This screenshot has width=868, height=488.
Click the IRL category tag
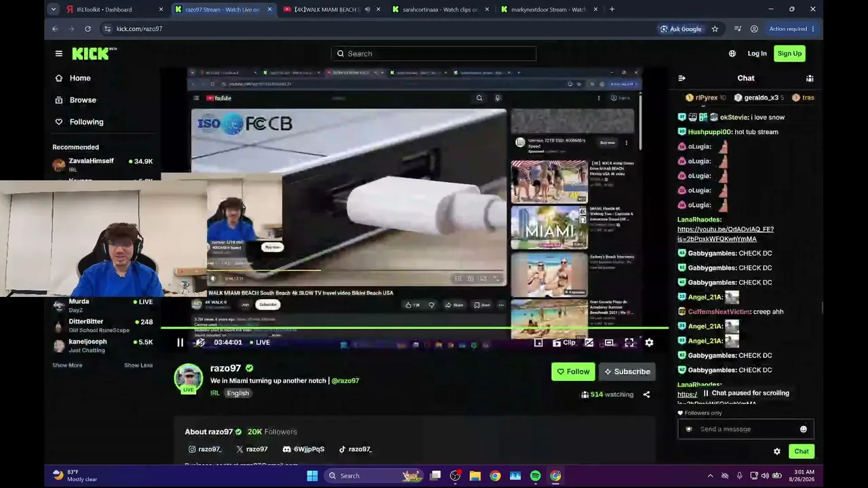[x=215, y=393]
